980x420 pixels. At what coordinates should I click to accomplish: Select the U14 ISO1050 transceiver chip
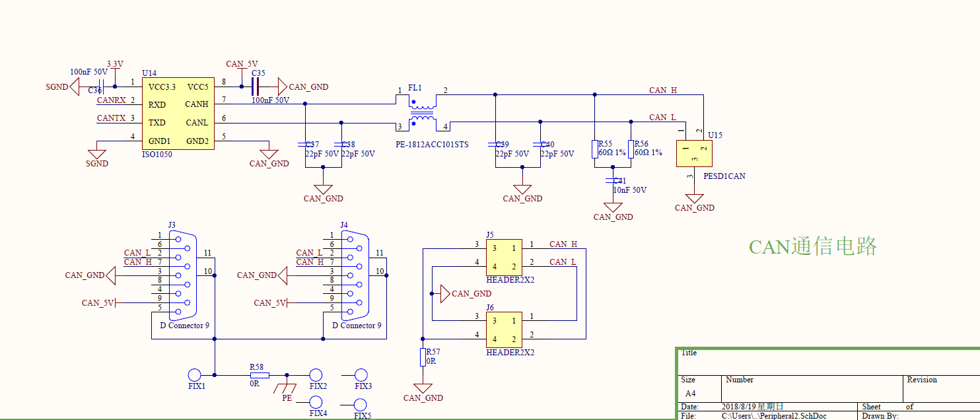click(x=178, y=114)
